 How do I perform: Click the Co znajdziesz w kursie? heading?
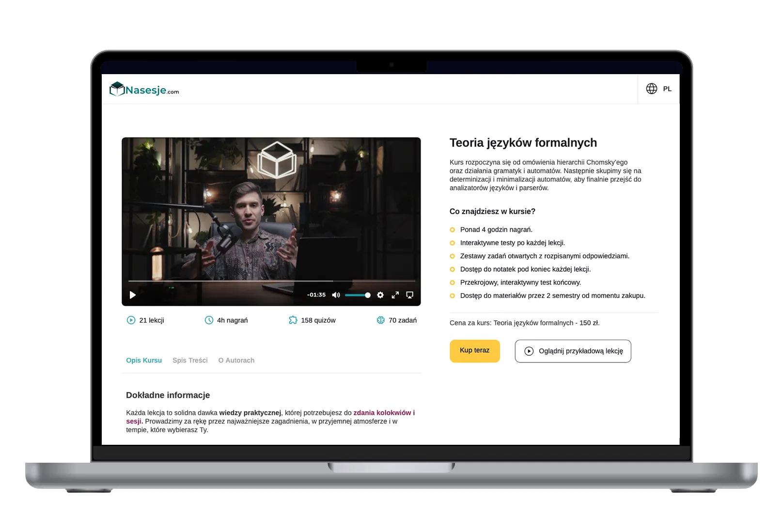(x=492, y=212)
